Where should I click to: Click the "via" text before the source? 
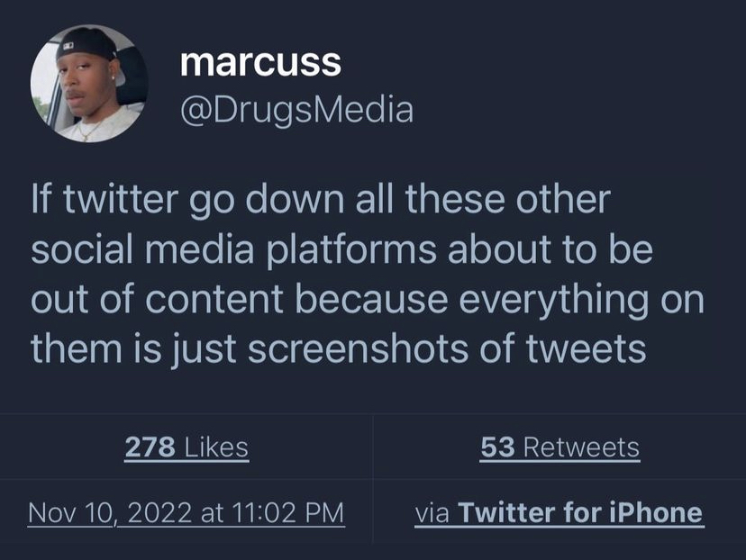pyautogui.click(x=432, y=512)
